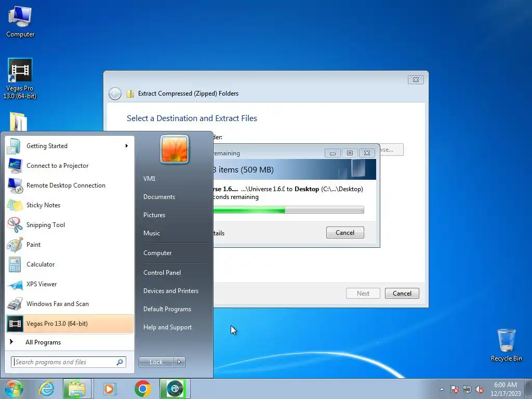The height and width of the screenshot is (399, 532).
Task: Open the Recycle Bin
Action: [506, 345]
